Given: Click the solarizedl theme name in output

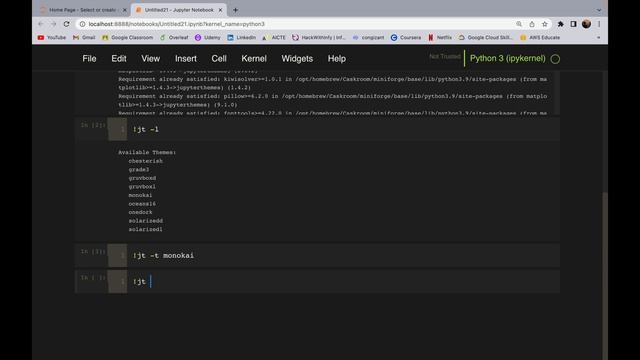Looking at the screenshot, I should pyautogui.click(x=145, y=229).
